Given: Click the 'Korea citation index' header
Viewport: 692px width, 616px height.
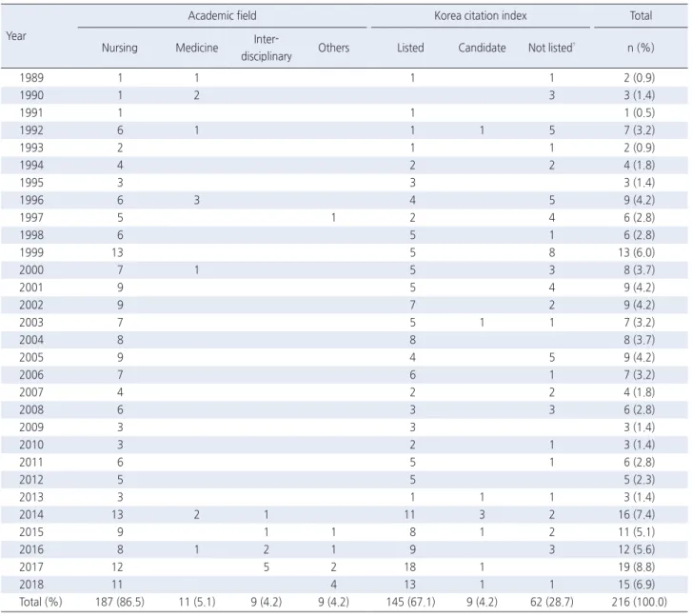Looking at the screenshot, I should click(x=480, y=16).
